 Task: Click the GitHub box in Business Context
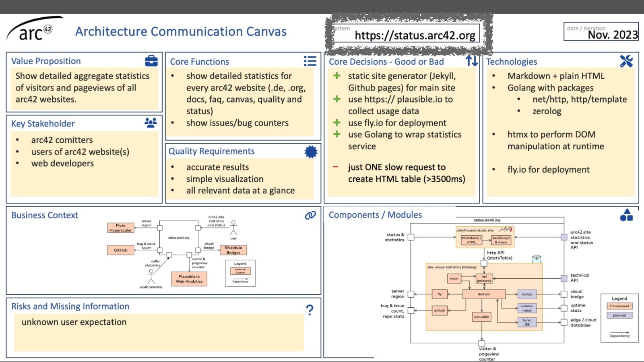pos(121,250)
